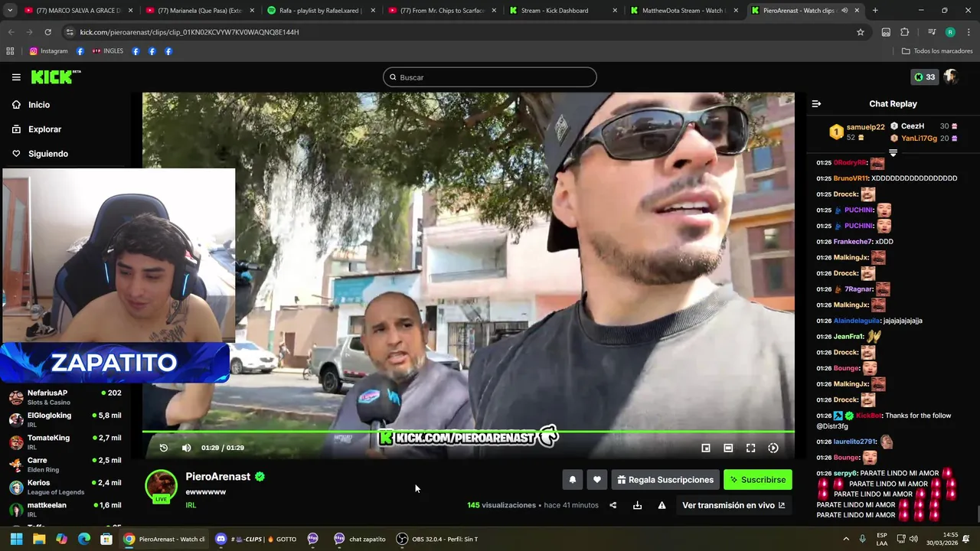This screenshot has width=980, height=551.
Task: Open chat zapatito window from taskbar
Action: pyautogui.click(x=360, y=539)
